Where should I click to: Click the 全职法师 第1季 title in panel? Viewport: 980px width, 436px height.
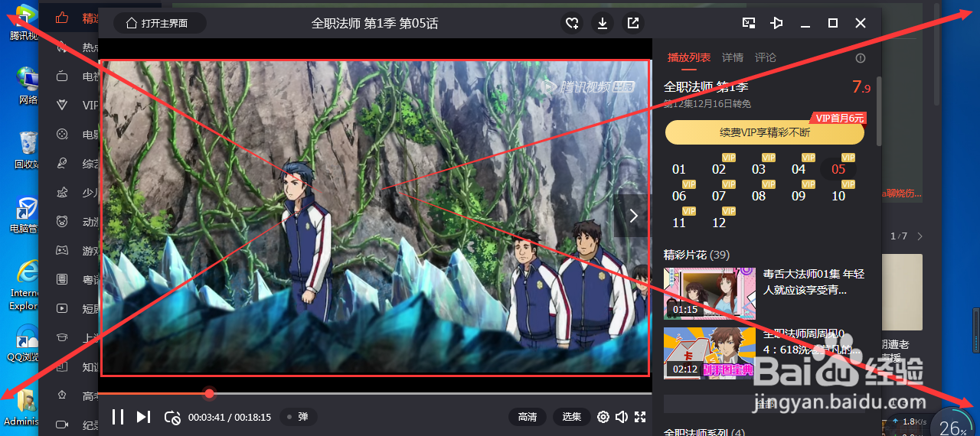click(x=706, y=87)
